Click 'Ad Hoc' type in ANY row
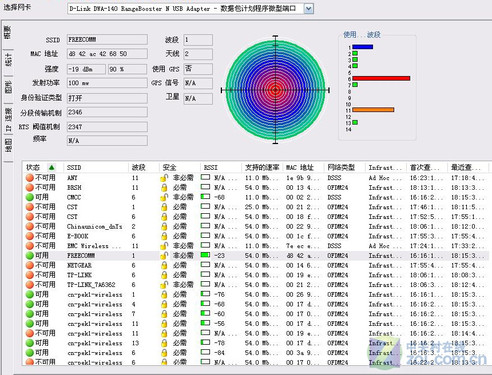This screenshot has height=375, width=492. pyautogui.click(x=379, y=178)
